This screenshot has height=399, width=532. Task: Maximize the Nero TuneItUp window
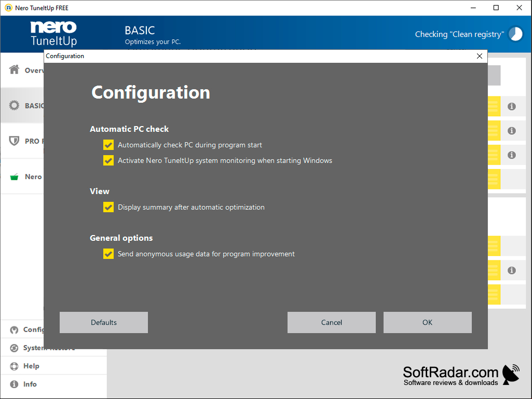click(x=496, y=8)
